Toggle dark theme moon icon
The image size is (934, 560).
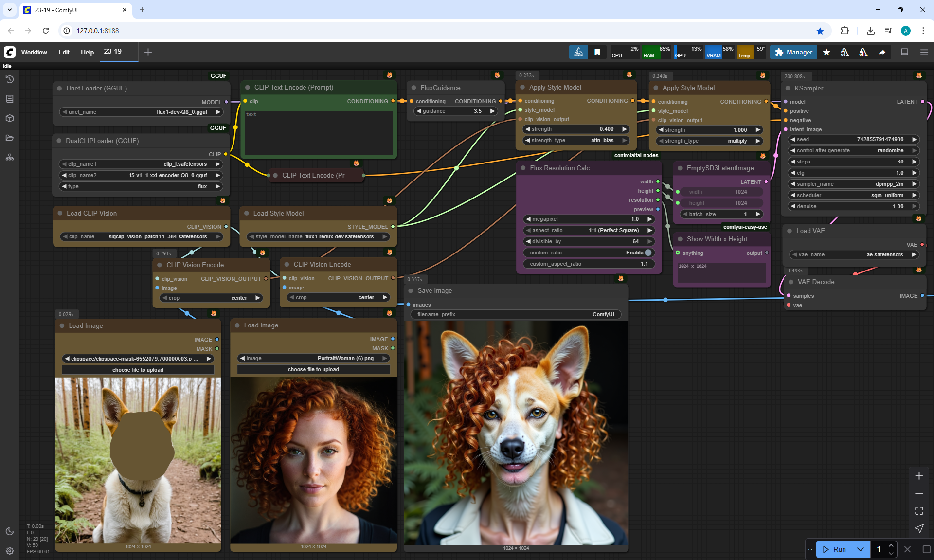pyautogui.click(x=10, y=531)
